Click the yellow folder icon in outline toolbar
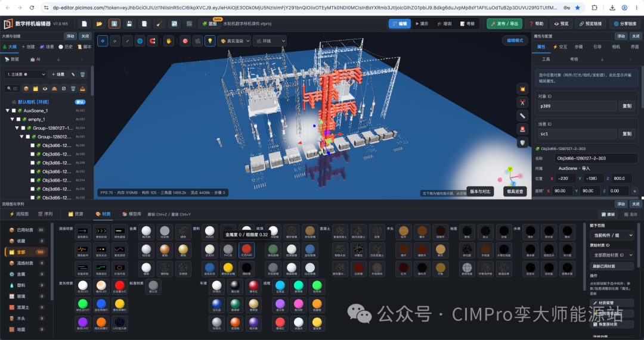This screenshot has height=340, width=644. click(x=36, y=89)
